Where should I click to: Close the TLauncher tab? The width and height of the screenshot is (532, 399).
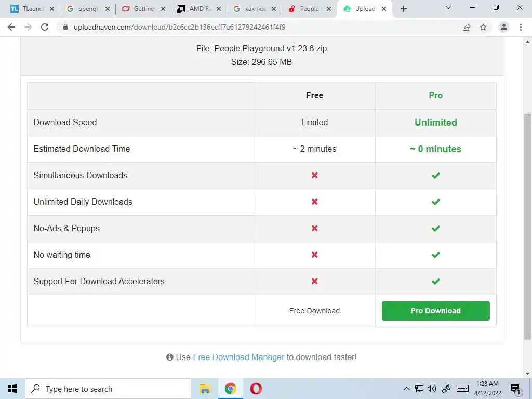click(x=52, y=9)
